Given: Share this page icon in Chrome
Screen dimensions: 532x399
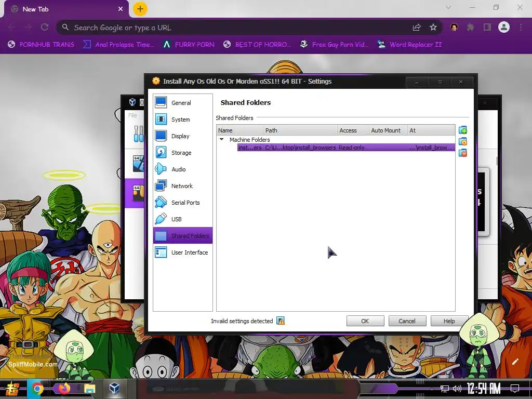Looking at the screenshot, I should tap(417, 28).
